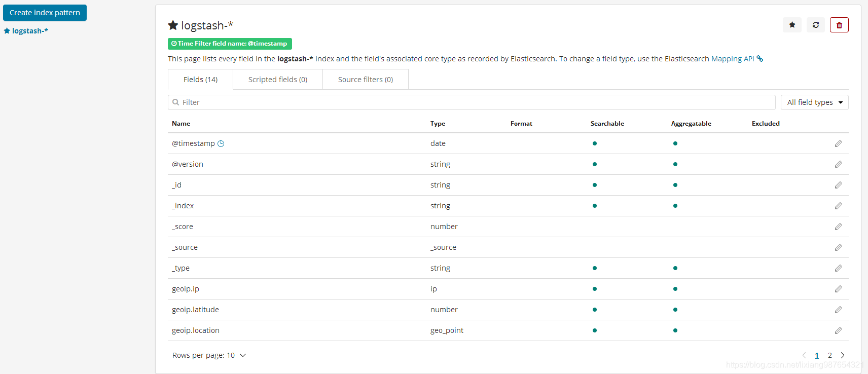Edit the geoip.ip field pencil icon
This screenshot has width=868, height=374.
point(839,289)
